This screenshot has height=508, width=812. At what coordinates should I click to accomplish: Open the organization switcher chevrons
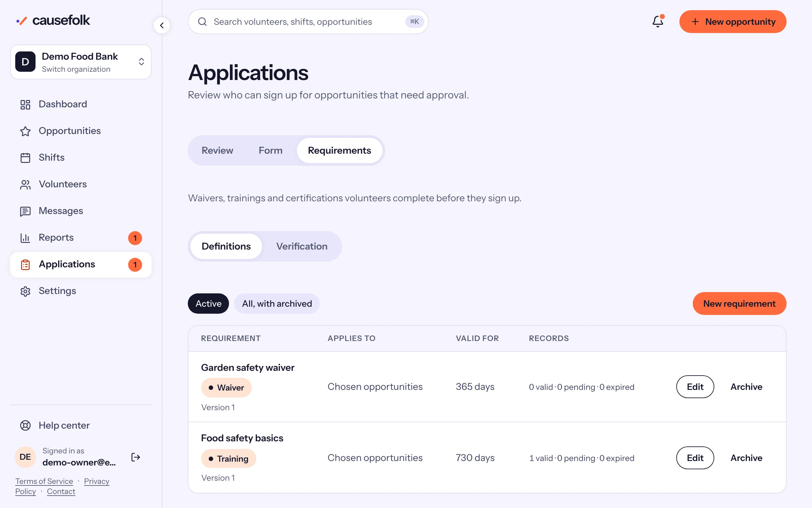pyautogui.click(x=141, y=62)
